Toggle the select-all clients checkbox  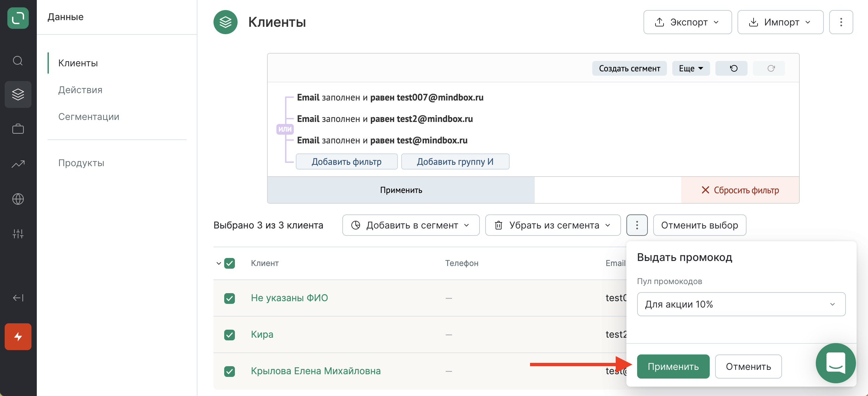click(x=230, y=263)
